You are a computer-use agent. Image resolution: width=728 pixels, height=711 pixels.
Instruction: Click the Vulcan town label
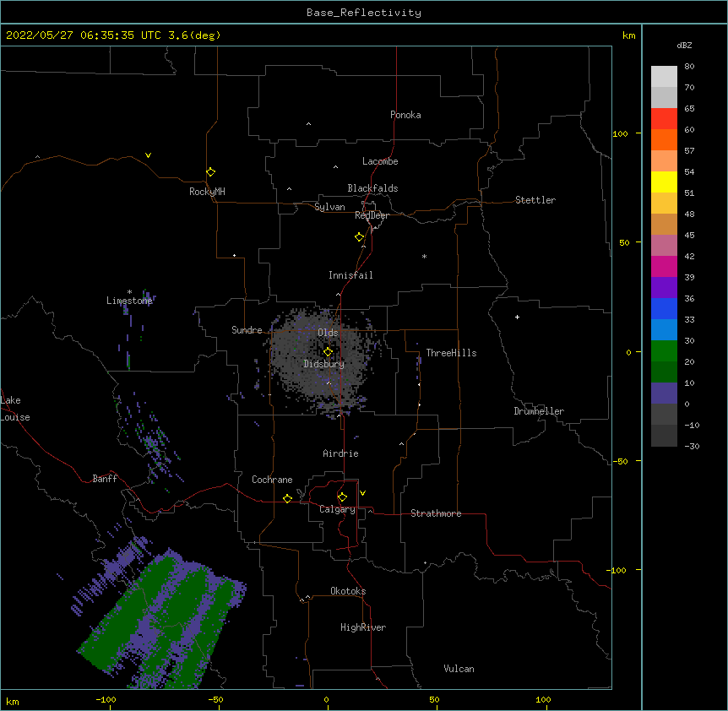459,669
